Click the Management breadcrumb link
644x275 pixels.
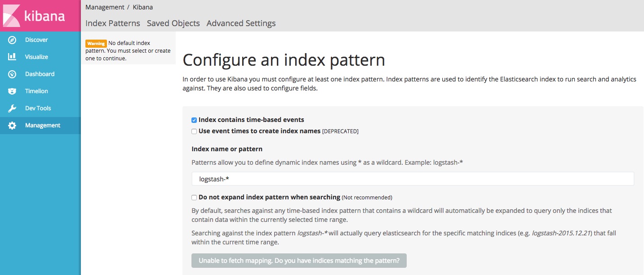[105, 7]
